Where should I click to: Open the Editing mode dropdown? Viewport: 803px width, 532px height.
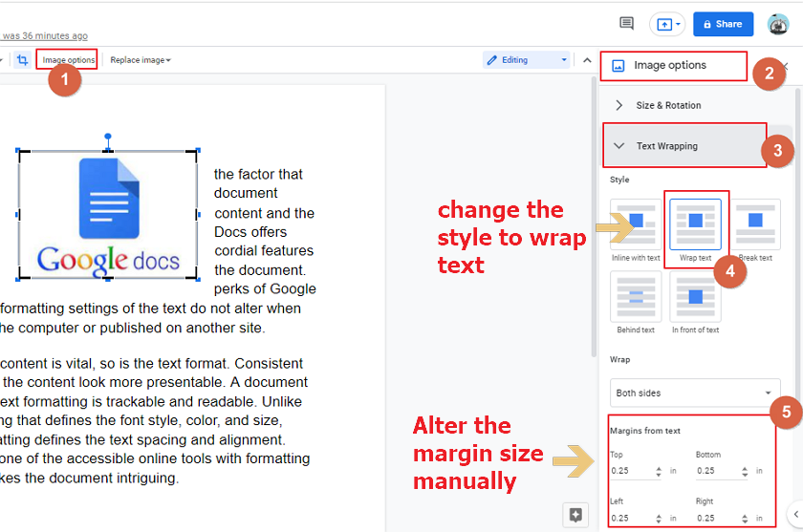527,60
